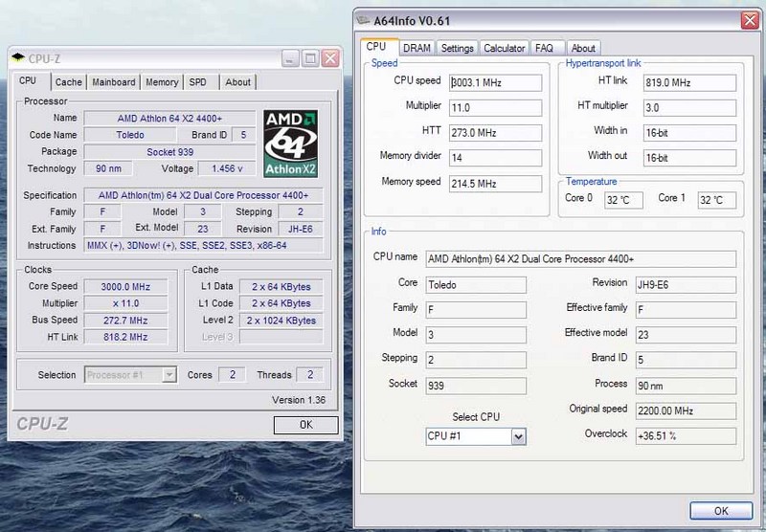766x532 pixels.
Task: Click OK in the A64Info window
Action: 721,511
